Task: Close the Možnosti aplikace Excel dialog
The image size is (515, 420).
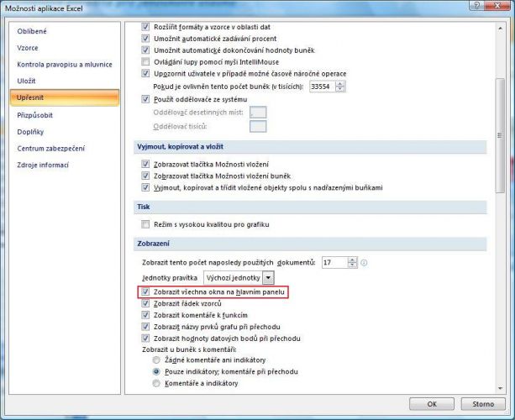Action: (x=497, y=6)
